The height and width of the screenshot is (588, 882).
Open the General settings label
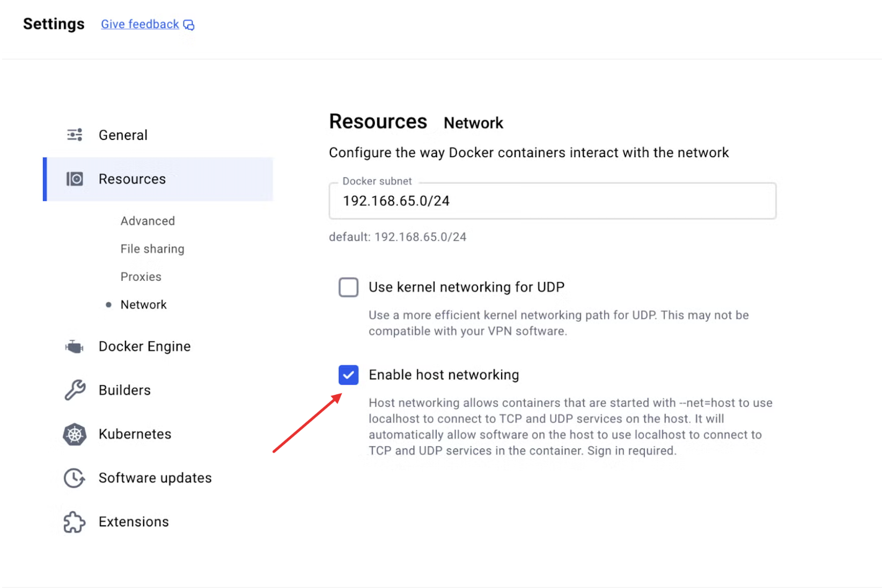pyautogui.click(x=123, y=135)
